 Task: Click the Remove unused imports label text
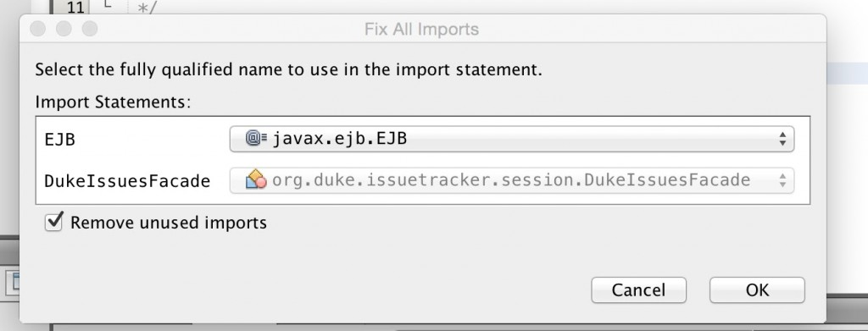pyautogui.click(x=169, y=223)
